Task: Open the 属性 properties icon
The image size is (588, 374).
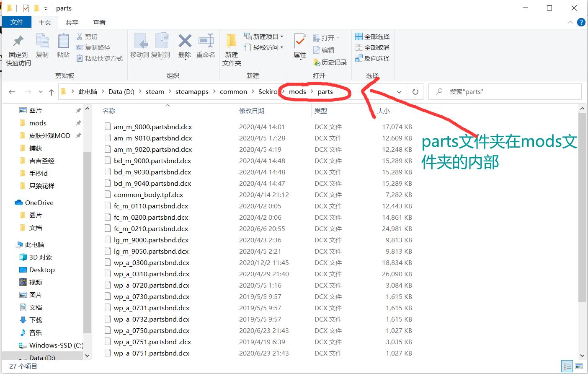Action: 300,41
